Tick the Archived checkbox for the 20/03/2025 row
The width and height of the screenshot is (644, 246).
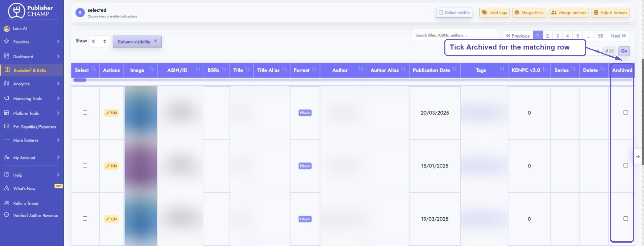click(x=625, y=113)
